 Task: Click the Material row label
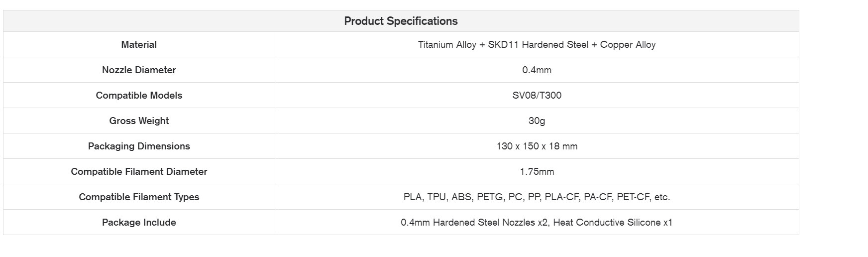(x=139, y=45)
